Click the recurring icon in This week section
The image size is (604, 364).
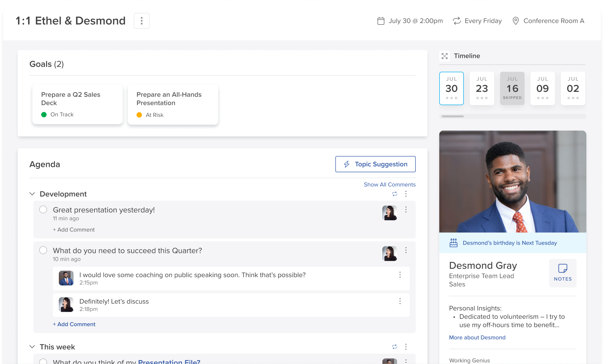click(394, 347)
